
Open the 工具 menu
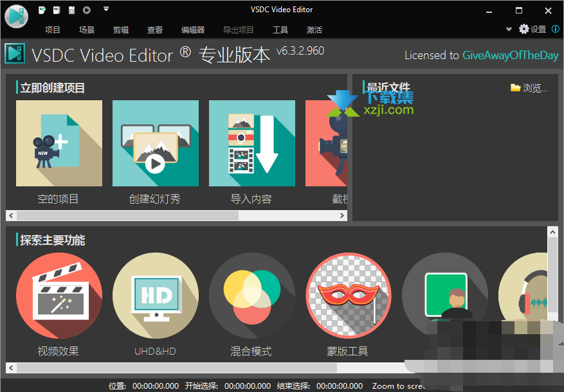pyautogui.click(x=280, y=30)
